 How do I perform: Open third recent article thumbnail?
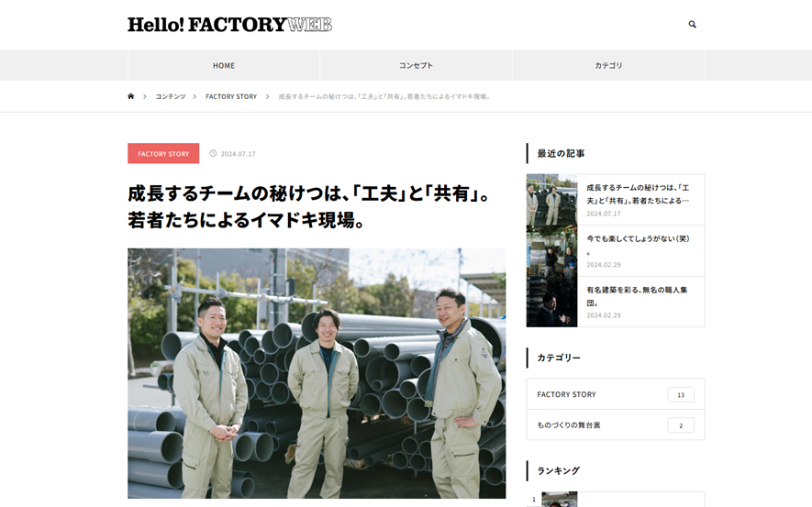551,302
